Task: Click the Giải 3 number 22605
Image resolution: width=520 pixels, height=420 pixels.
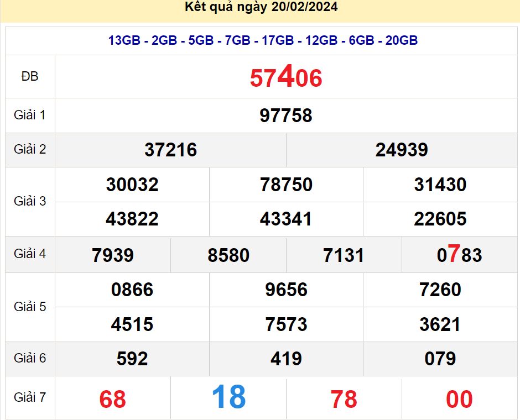Action: pos(440,219)
